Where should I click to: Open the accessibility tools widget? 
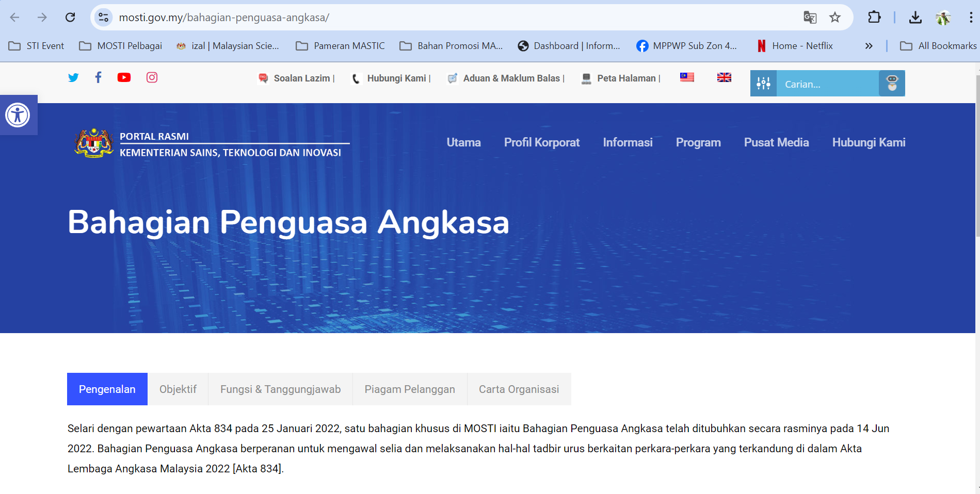point(18,115)
